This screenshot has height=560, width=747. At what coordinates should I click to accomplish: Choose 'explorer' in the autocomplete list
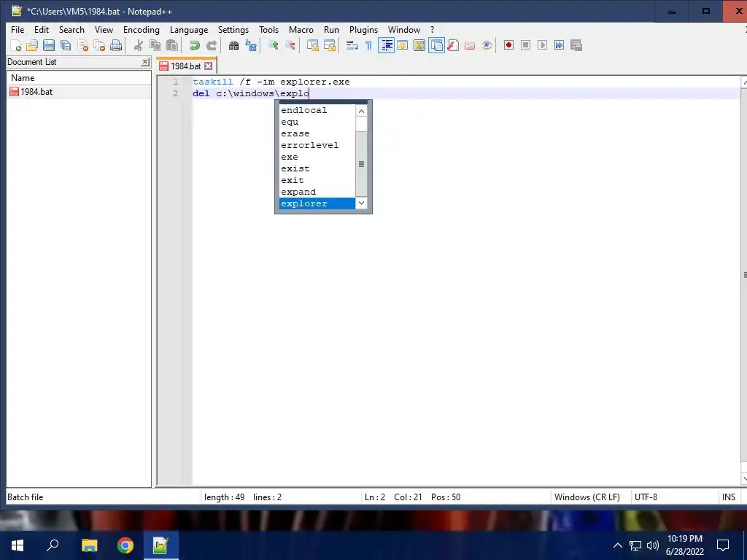click(317, 203)
